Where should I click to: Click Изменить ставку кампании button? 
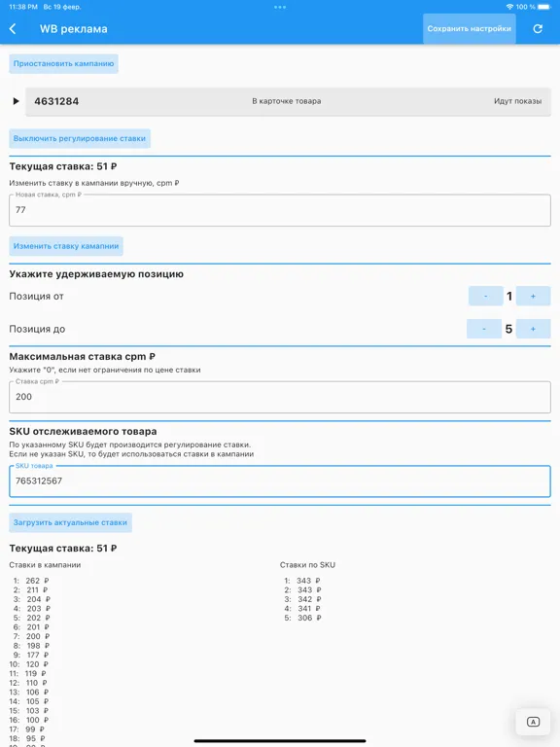(66, 246)
